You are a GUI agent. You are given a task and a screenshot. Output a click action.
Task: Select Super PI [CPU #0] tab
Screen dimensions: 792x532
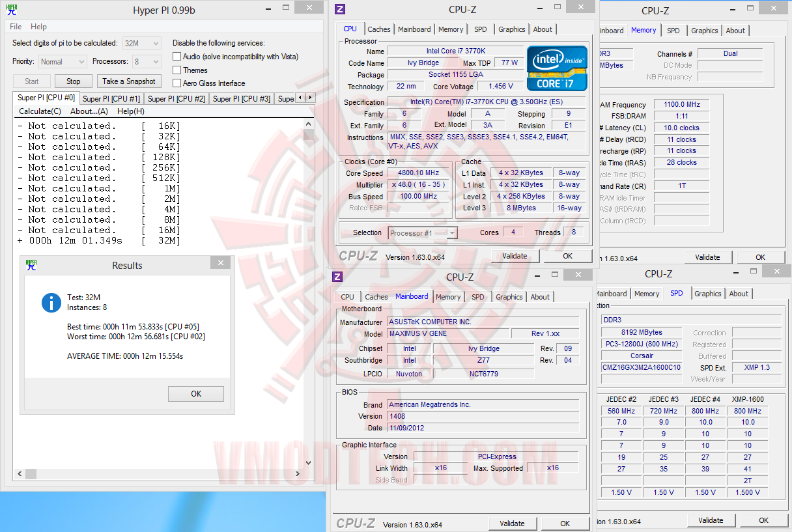click(46, 98)
